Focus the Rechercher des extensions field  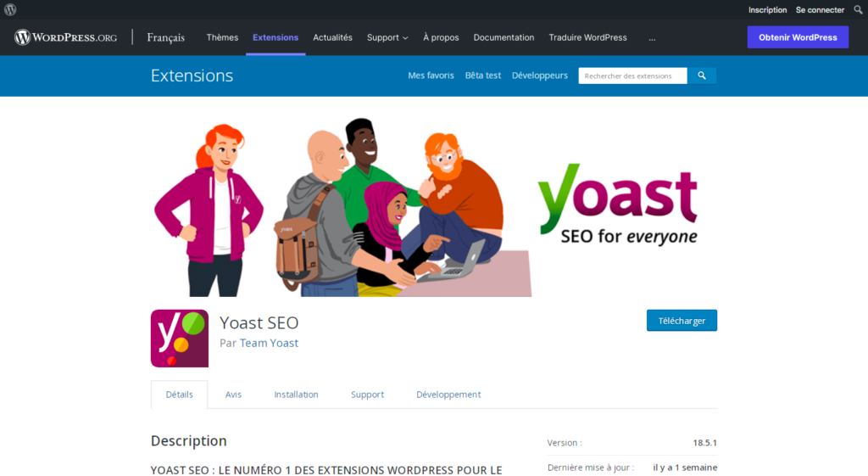point(632,76)
